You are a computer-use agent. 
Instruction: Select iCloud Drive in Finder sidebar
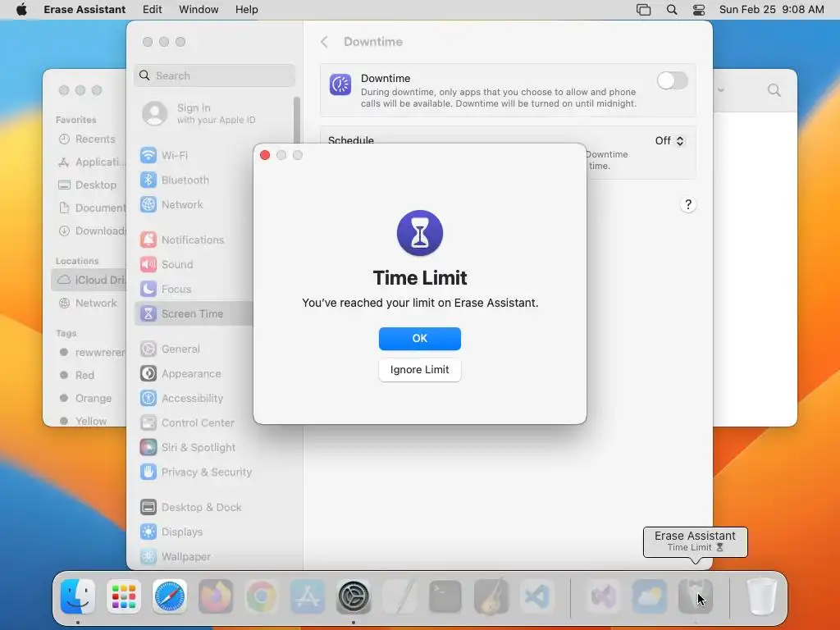(x=89, y=280)
